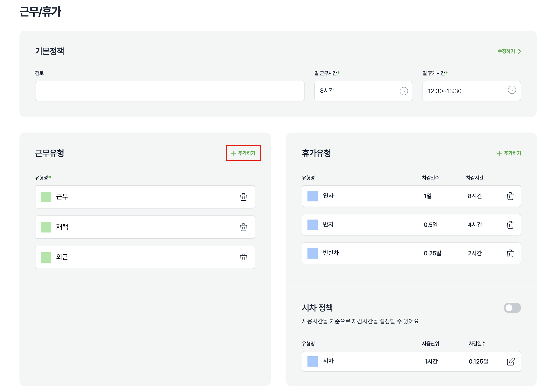This screenshot has width=544, height=392.
Task: Click clock icon in 일 휴게시간 field
Action: point(512,90)
